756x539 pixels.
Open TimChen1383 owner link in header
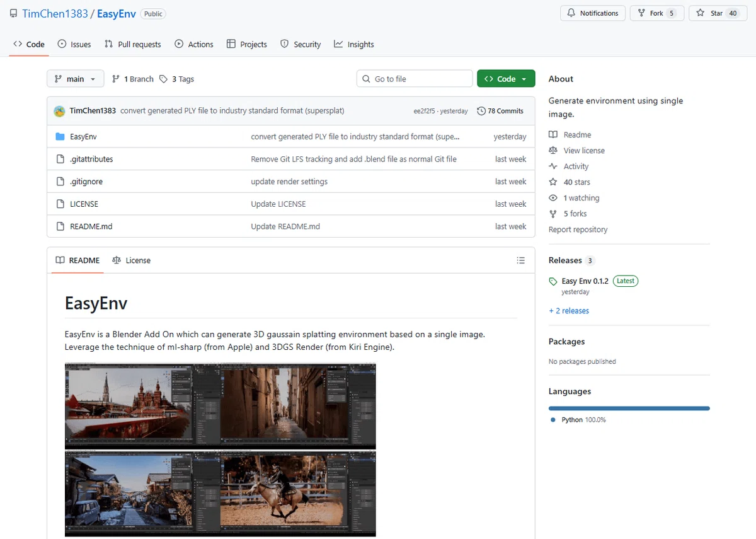click(x=55, y=13)
